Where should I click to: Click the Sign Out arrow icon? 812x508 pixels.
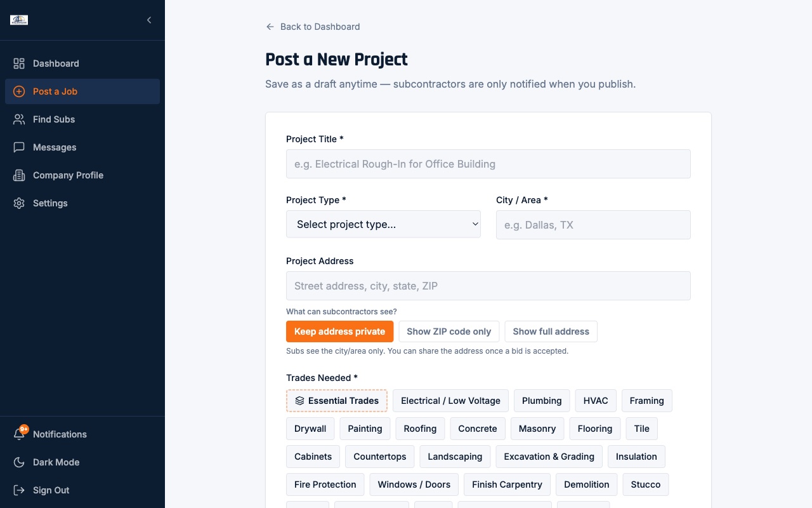tap(19, 490)
